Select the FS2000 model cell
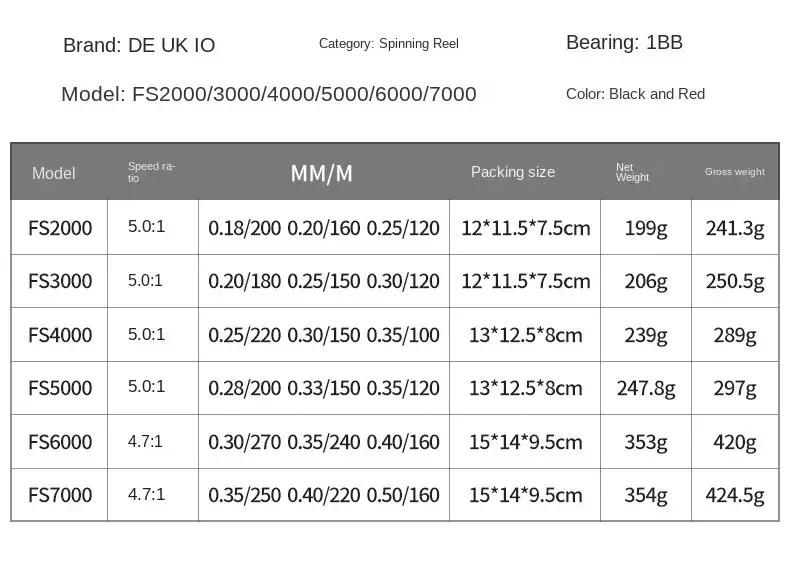This screenshot has width=790, height=561. click(x=60, y=228)
